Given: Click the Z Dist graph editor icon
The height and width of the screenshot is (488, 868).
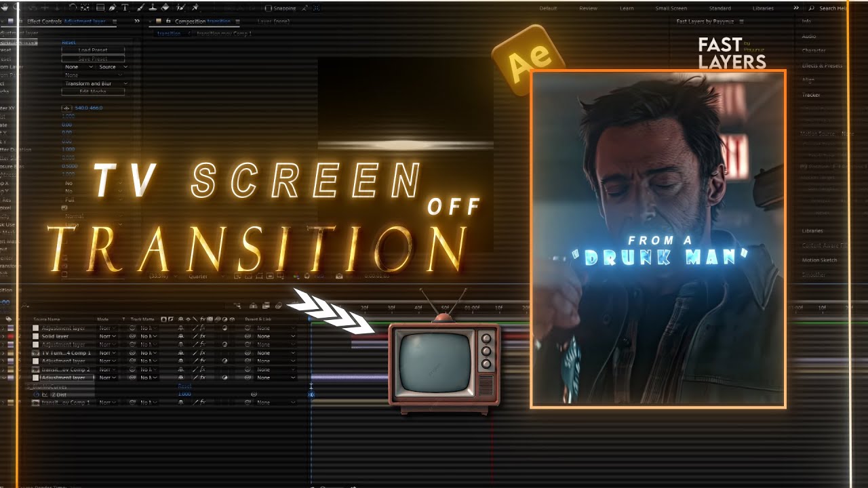Looking at the screenshot, I should pos(45,394).
